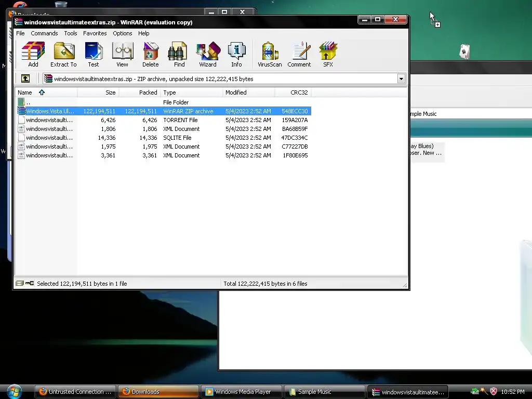532x399 pixels.
Task: Open the Commands menu
Action: tap(45, 33)
